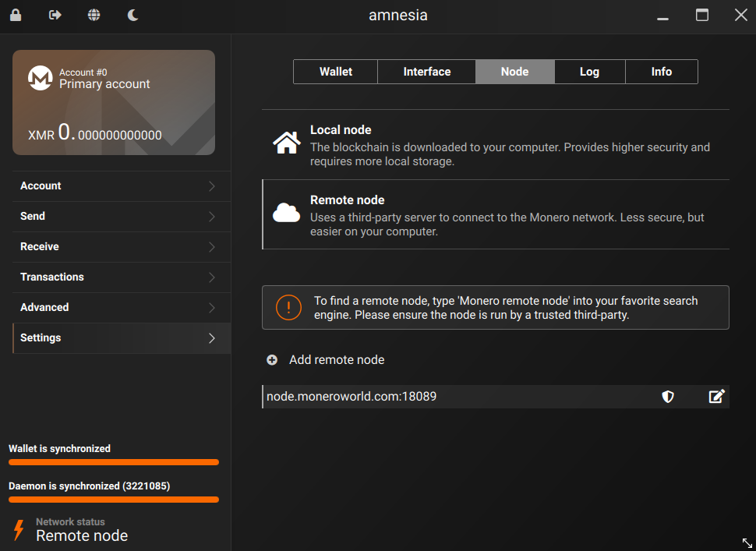The image size is (756, 551).
Task: Click the Daemon is synchronized progress bar
Action: (114, 500)
